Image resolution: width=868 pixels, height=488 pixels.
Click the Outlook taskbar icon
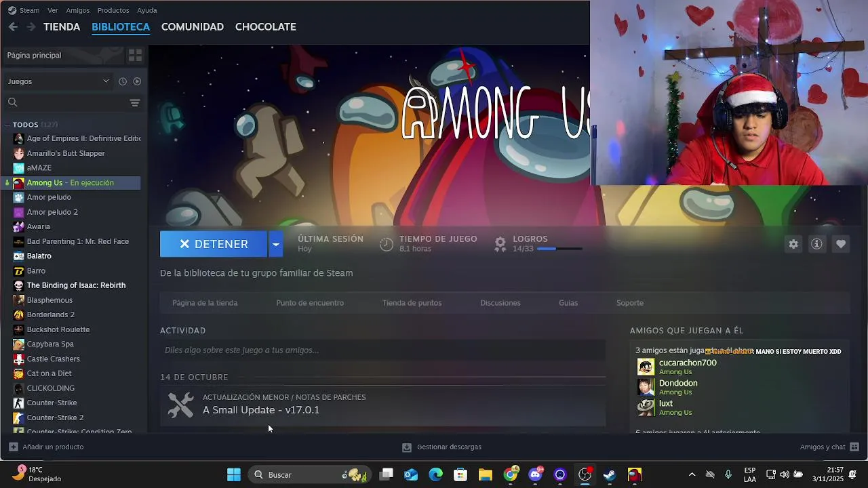[411, 474]
